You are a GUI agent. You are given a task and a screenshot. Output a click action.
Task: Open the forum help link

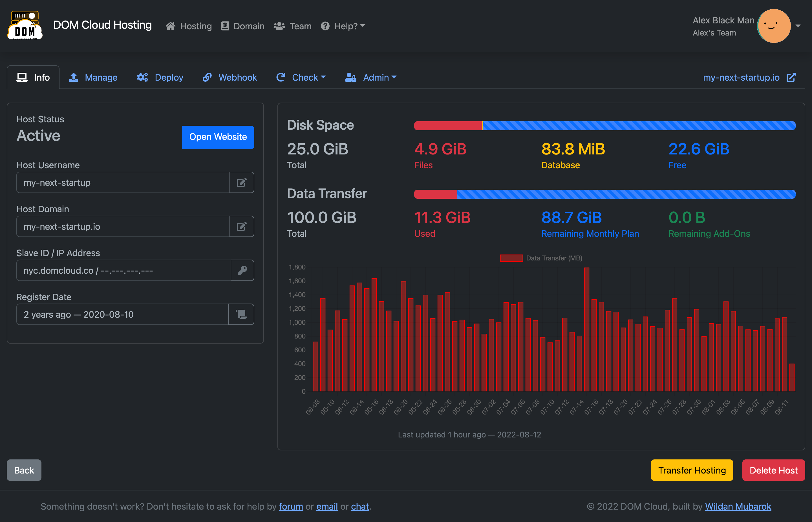tap(291, 506)
